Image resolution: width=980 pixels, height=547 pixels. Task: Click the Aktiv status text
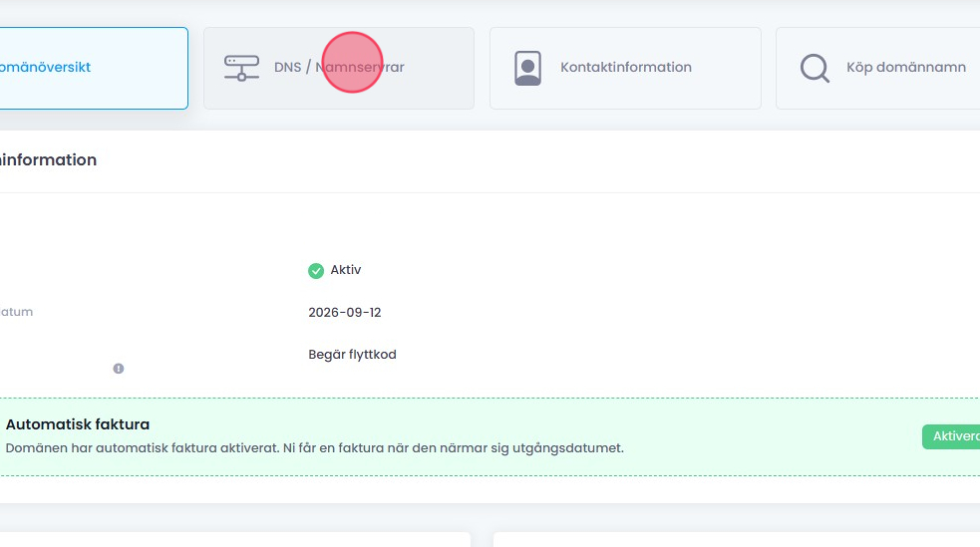[346, 270]
